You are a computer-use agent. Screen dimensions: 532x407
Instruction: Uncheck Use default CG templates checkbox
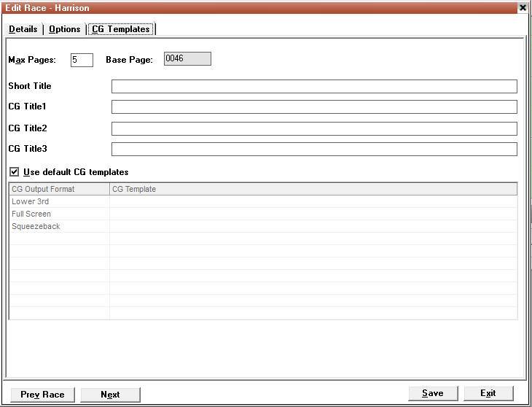pyautogui.click(x=15, y=172)
